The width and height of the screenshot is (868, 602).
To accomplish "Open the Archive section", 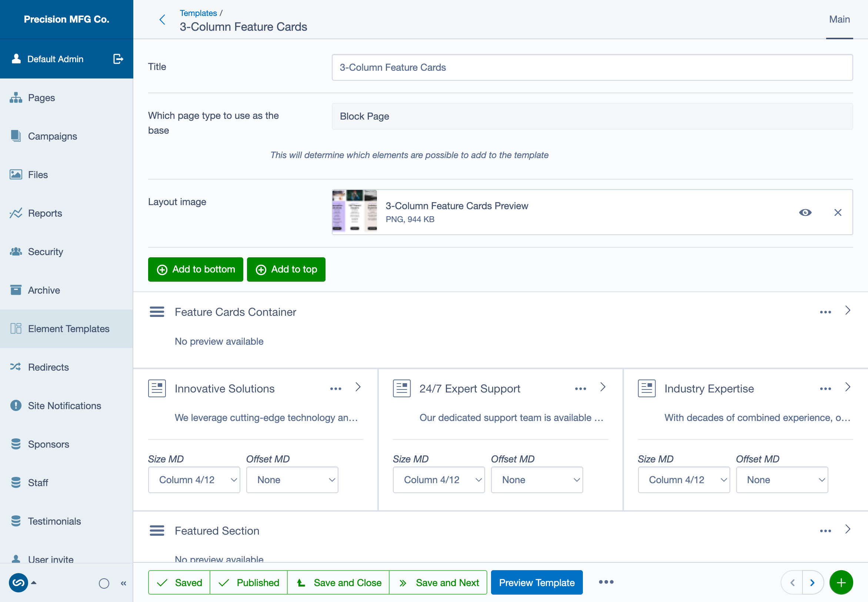I will 66,290.
